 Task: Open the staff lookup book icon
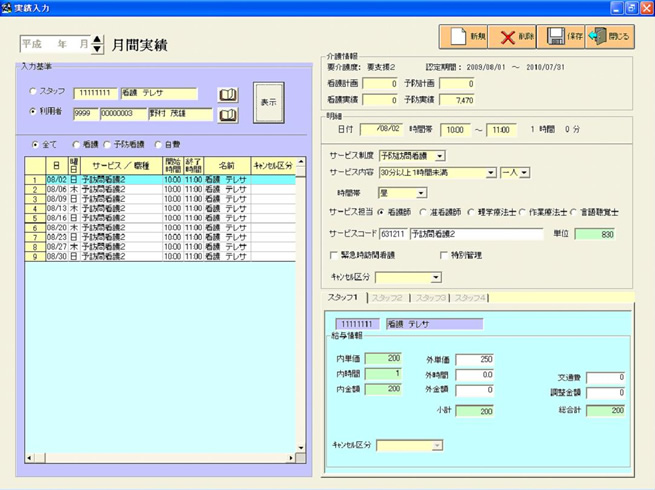pyautogui.click(x=229, y=95)
